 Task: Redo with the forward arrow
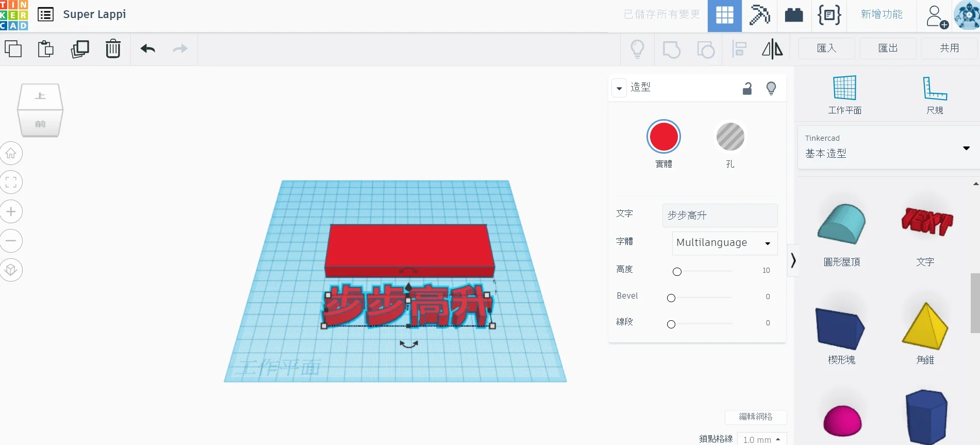click(x=180, y=49)
